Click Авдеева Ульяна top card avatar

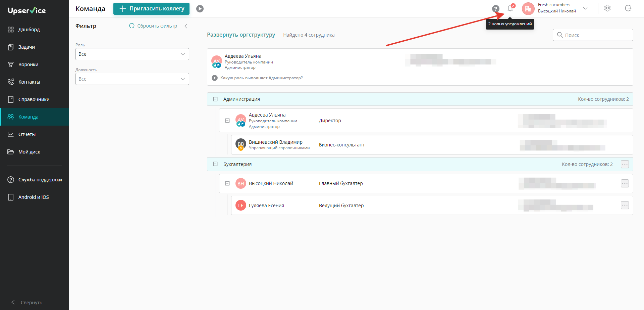coord(217,61)
